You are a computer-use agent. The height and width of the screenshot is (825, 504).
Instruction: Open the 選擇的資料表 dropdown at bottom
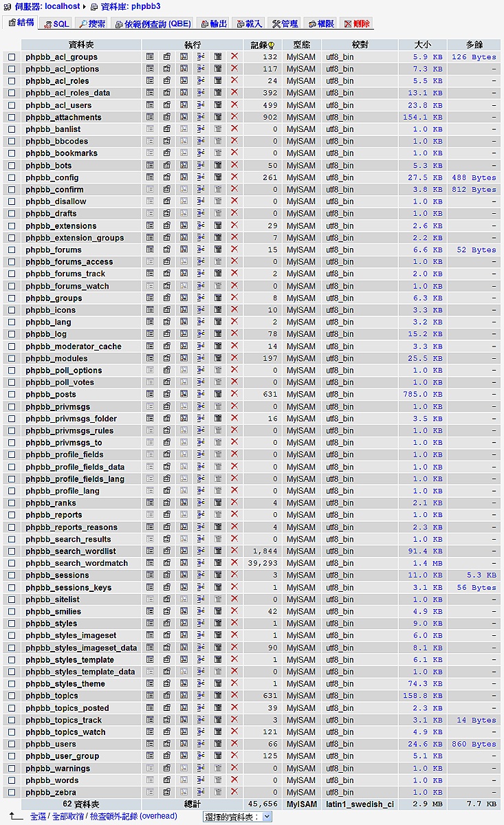pos(237,817)
